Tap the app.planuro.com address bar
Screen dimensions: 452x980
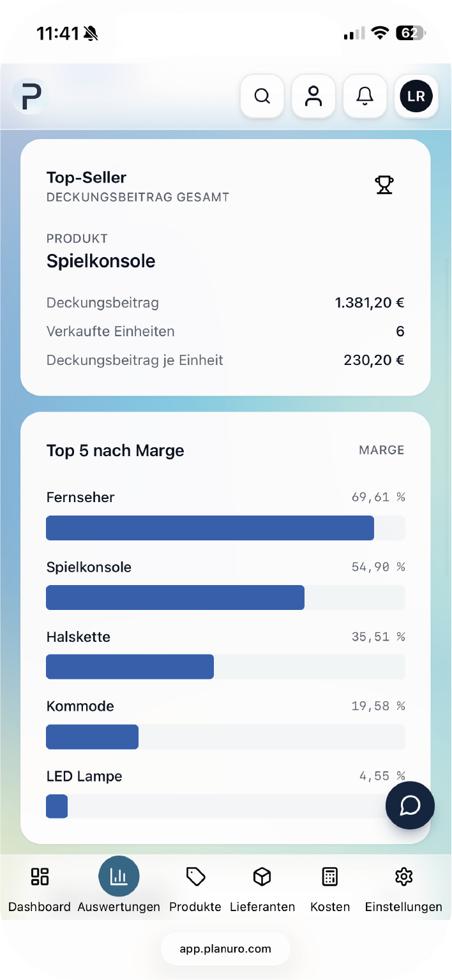pos(225,949)
